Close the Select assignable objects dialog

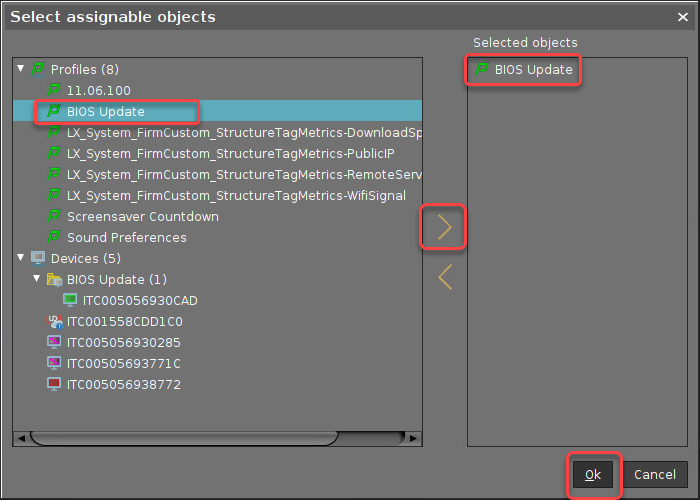point(682,17)
